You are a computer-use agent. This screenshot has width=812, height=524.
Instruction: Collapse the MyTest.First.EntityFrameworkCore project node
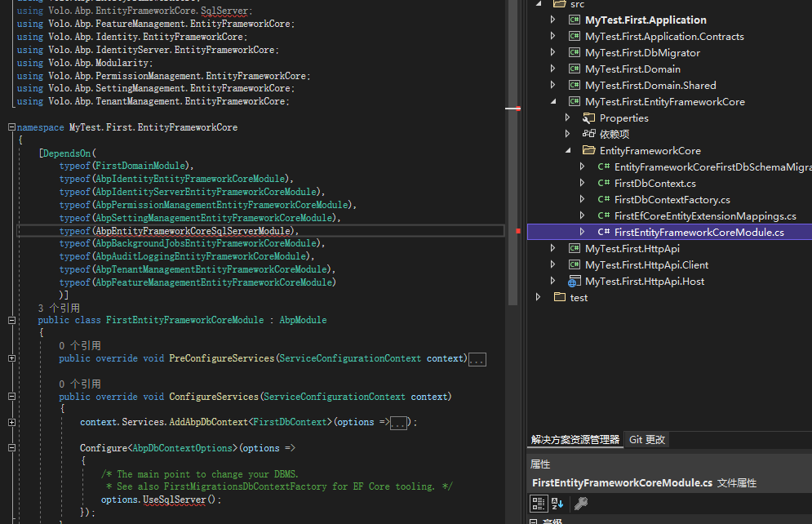click(x=553, y=101)
